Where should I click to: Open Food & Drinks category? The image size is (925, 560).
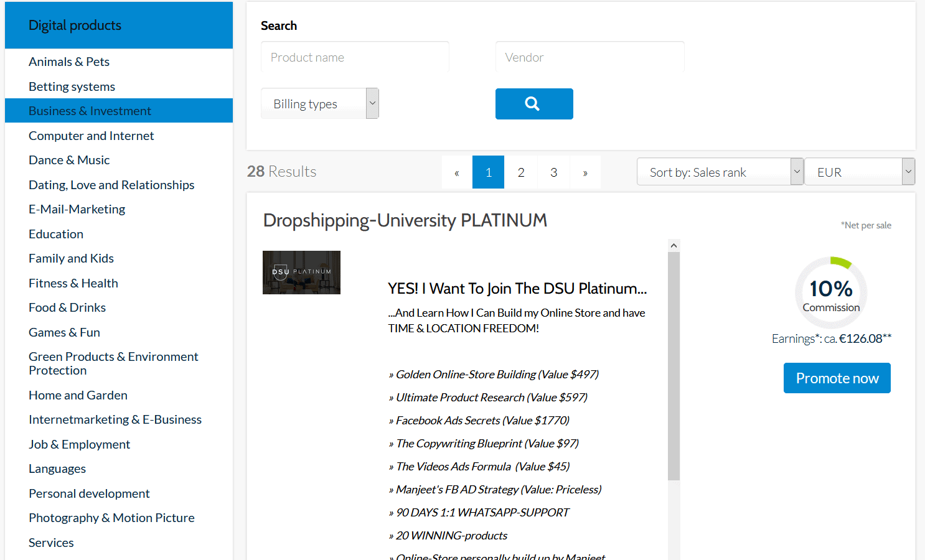point(67,307)
